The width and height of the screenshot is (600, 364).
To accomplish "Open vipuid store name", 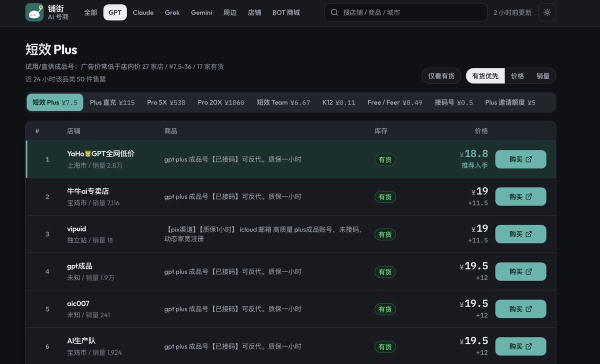I will [76, 228].
